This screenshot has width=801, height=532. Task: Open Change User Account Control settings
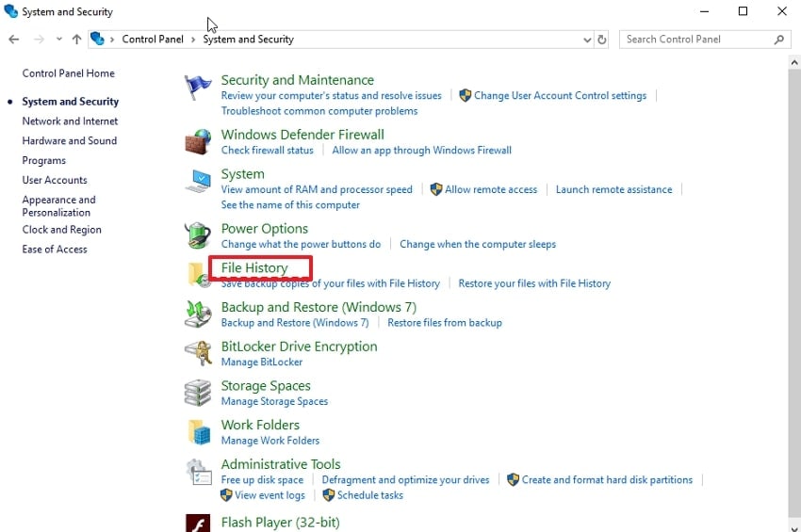560,95
